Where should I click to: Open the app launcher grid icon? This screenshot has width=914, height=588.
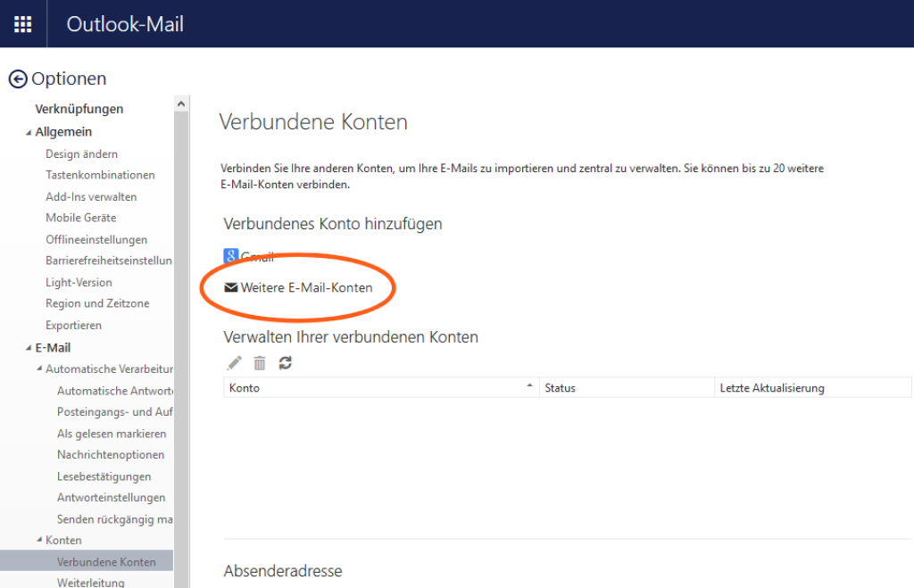pos(22,24)
